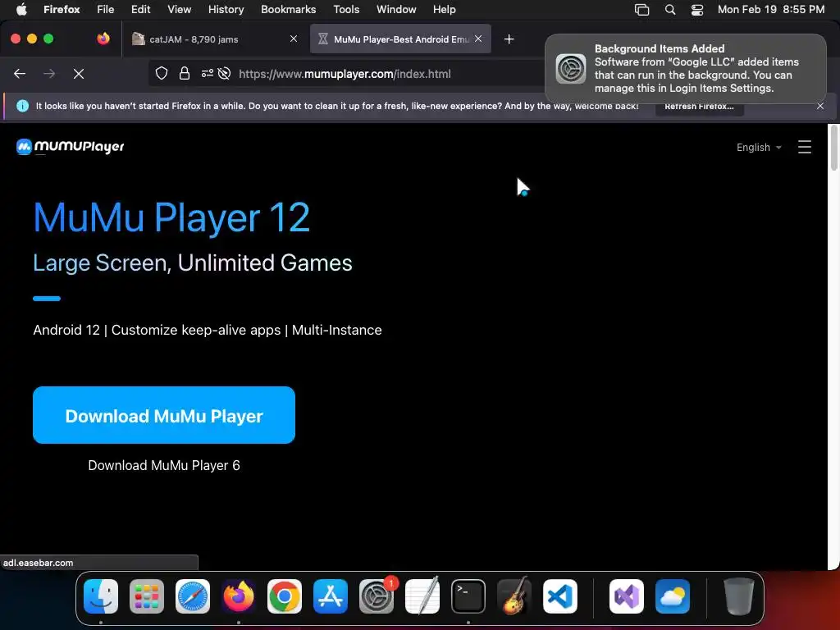
Task: Open the Window menu
Action: point(396,9)
